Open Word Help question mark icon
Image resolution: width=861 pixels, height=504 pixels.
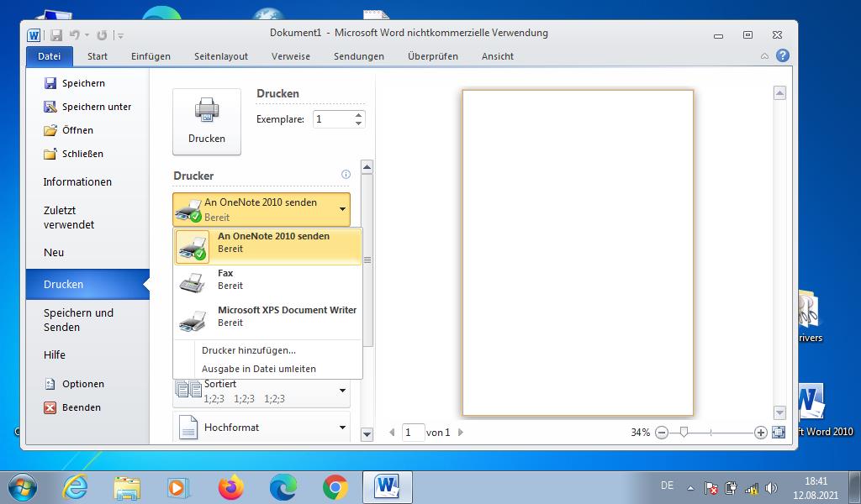coord(783,55)
